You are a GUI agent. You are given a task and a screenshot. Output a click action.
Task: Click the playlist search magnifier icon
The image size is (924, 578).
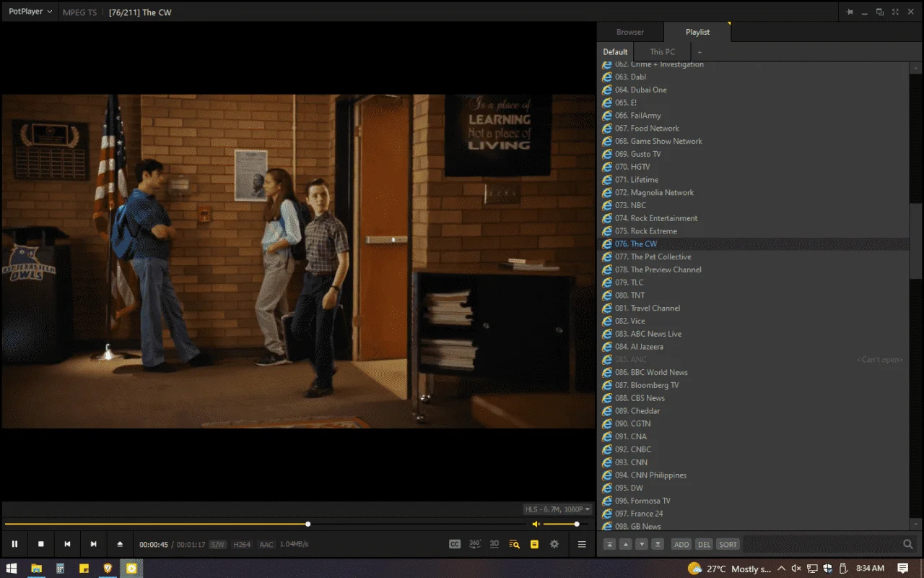[x=908, y=544]
